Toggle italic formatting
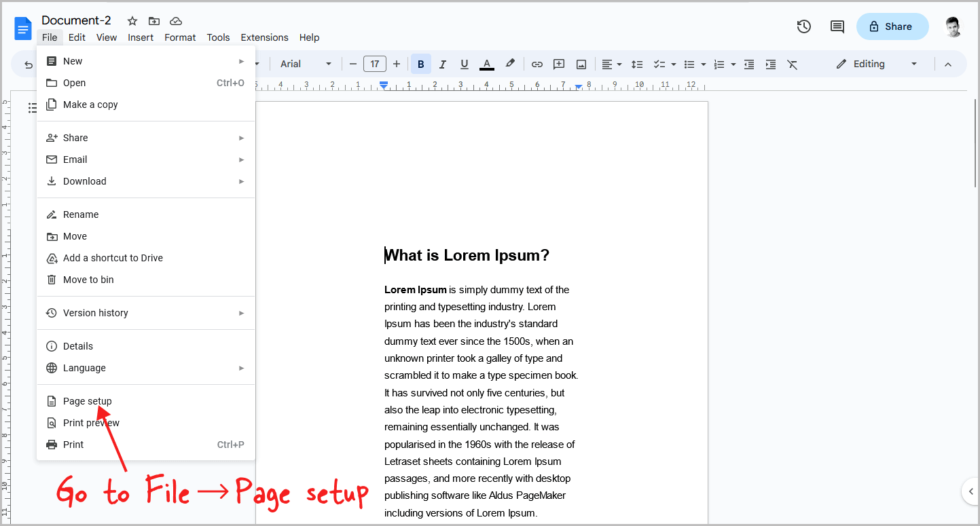This screenshot has height=526, width=980. click(x=442, y=64)
